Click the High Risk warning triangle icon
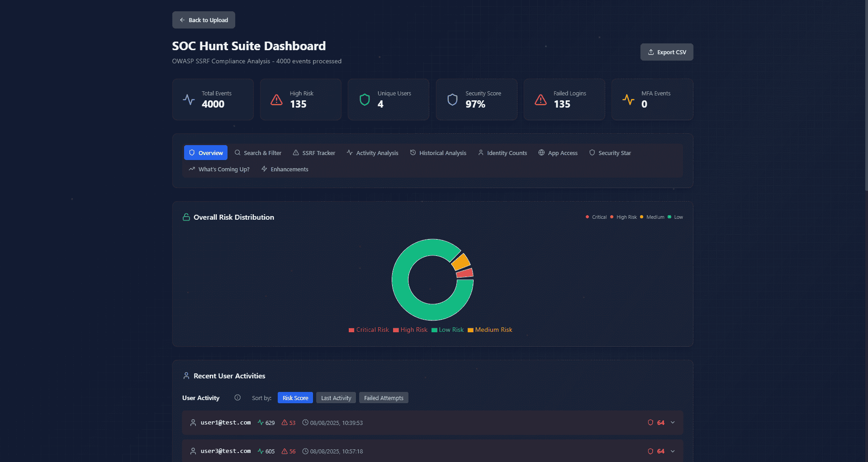This screenshot has width=868, height=462. [276, 99]
